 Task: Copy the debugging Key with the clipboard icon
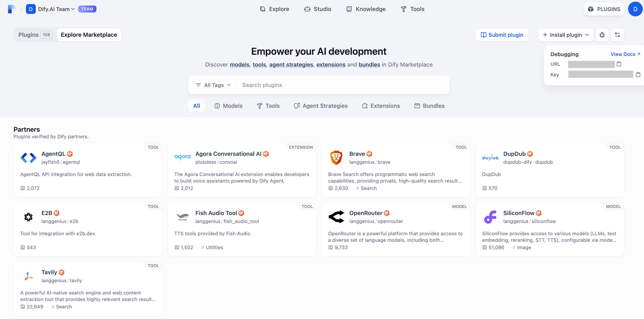coord(638,75)
